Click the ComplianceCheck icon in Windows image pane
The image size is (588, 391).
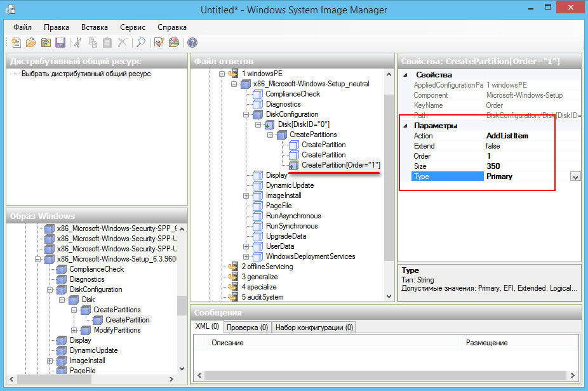click(62, 269)
